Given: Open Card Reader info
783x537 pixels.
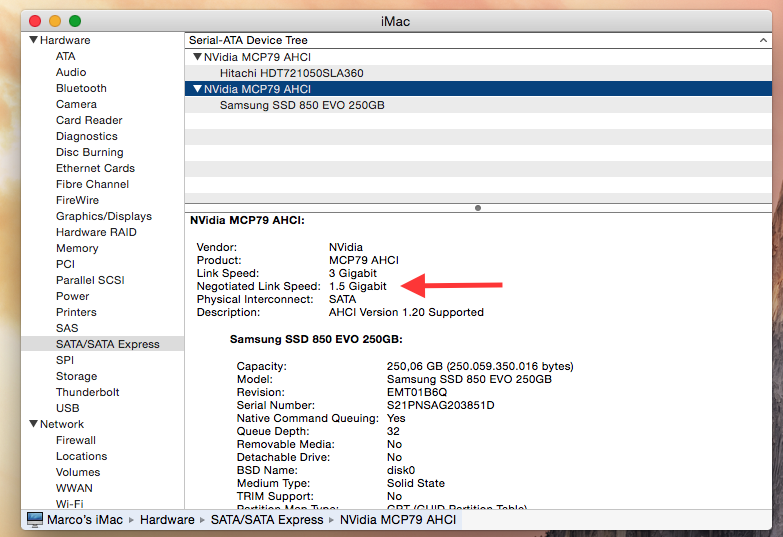Looking at the screenshot, I should click(89, 120).
